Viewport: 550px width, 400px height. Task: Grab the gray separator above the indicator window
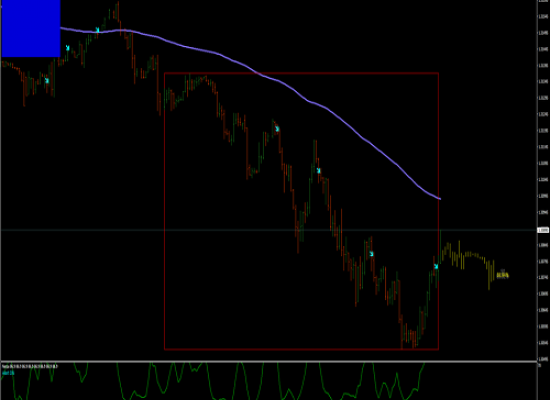click(x=269, y=361)
